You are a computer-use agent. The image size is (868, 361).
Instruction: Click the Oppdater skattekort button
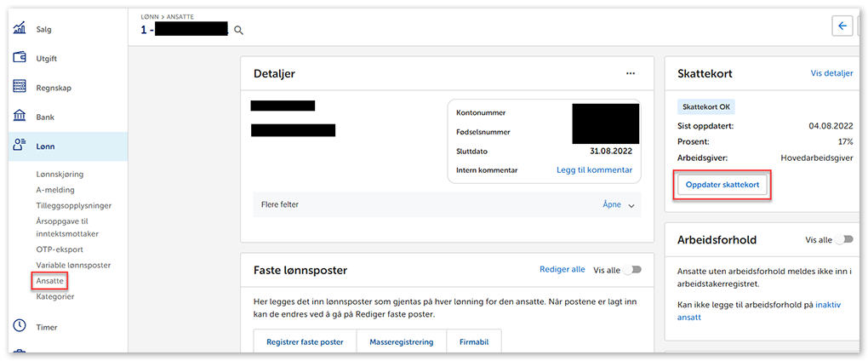coord(722,185)
